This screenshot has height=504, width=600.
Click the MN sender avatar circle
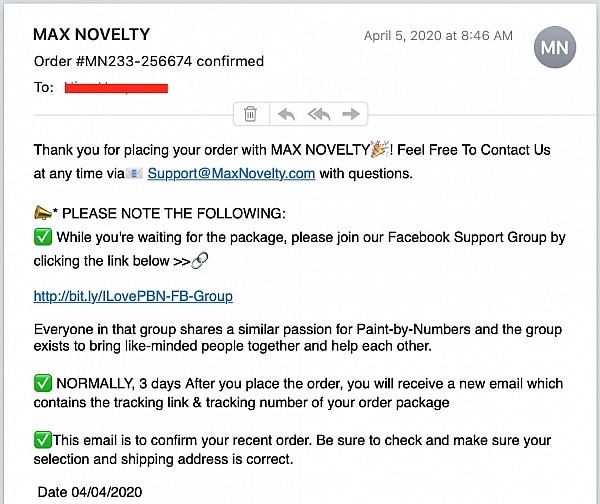point(555,47)
